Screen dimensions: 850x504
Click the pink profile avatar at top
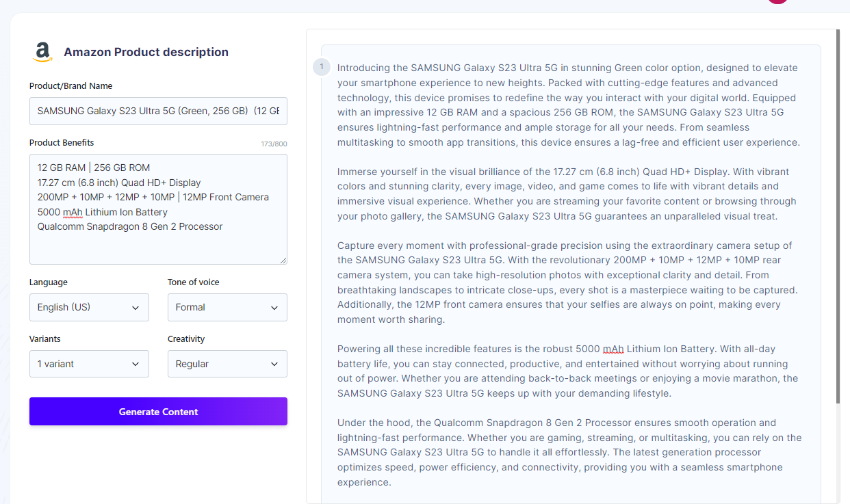[777, 2]
